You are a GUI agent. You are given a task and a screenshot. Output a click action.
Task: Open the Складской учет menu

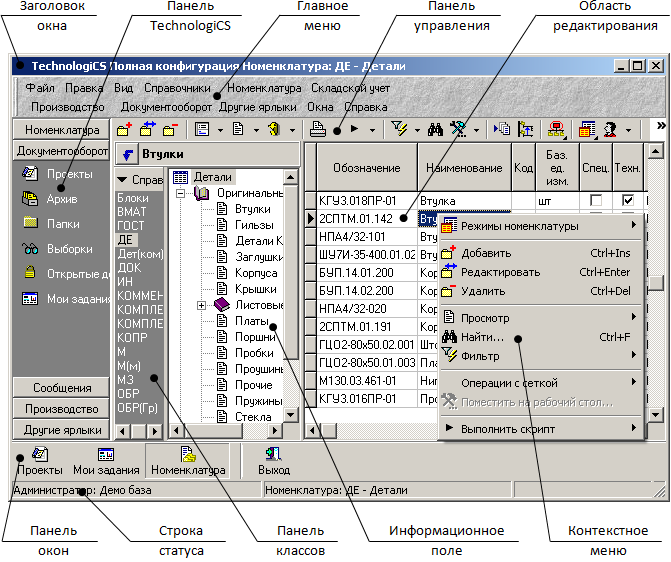pos(350,88)
